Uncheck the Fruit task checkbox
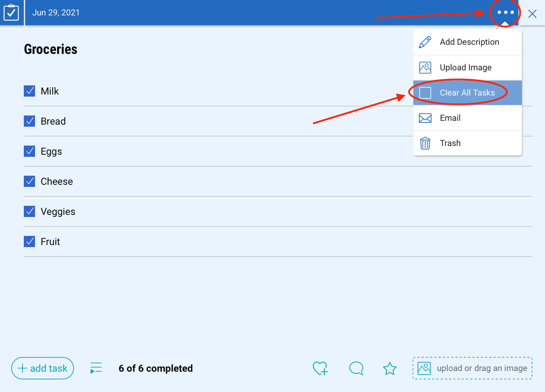 point(29,241)
